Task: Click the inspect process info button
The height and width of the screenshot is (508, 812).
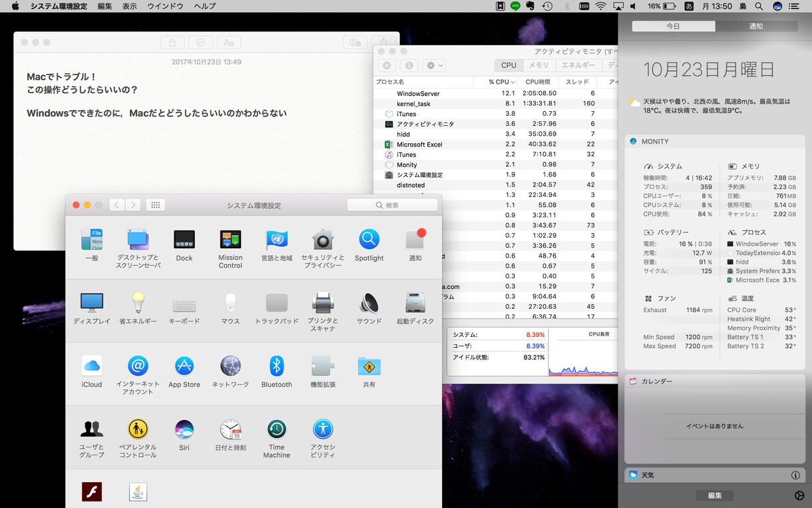Action: [409, 65]
